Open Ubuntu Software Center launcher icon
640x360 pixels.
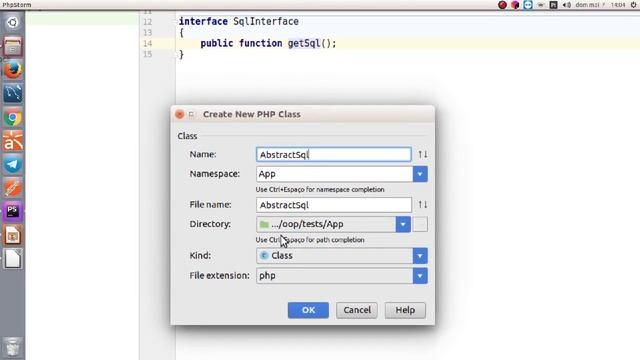coord(12,141)
